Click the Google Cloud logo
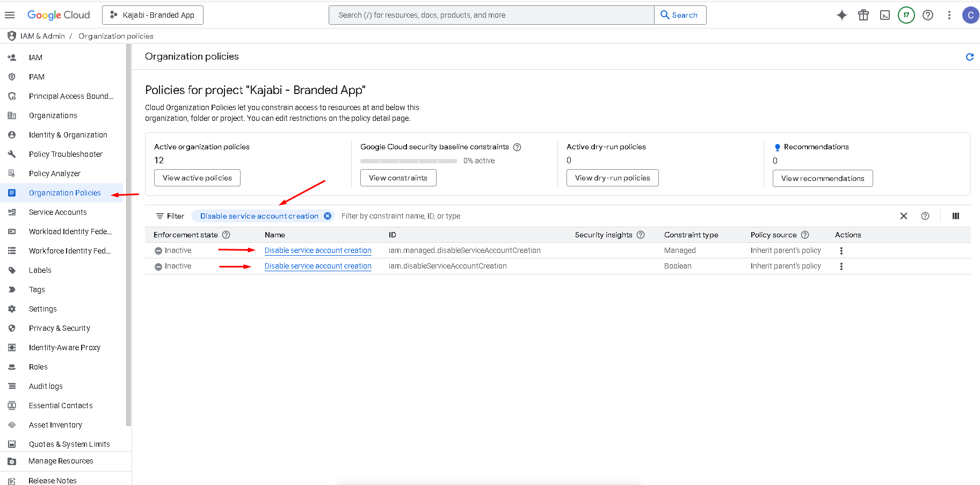Screen dimensions: 980x485 pyautogui.click(x=59, y=15)
